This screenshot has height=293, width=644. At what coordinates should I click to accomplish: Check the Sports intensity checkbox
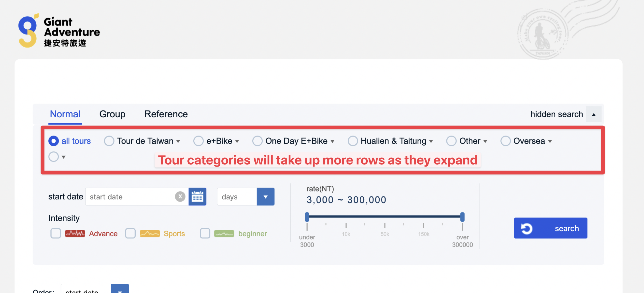130,233
